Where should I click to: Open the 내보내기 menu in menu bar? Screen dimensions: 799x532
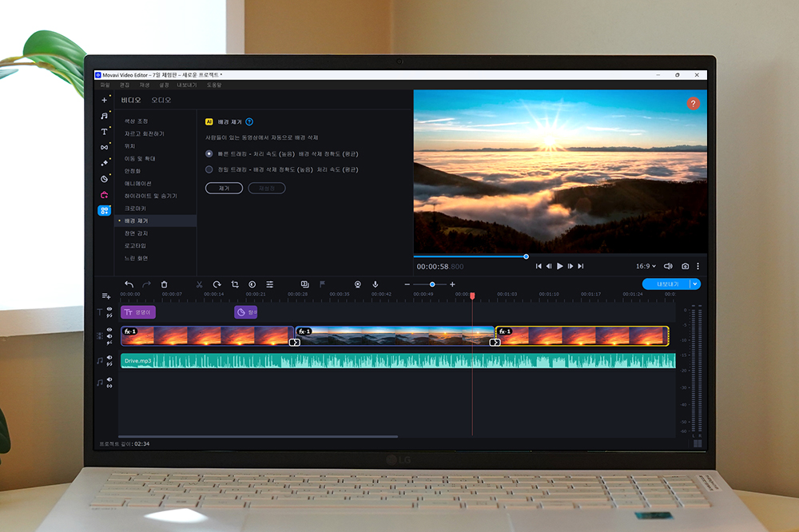(x=186, y=85)
